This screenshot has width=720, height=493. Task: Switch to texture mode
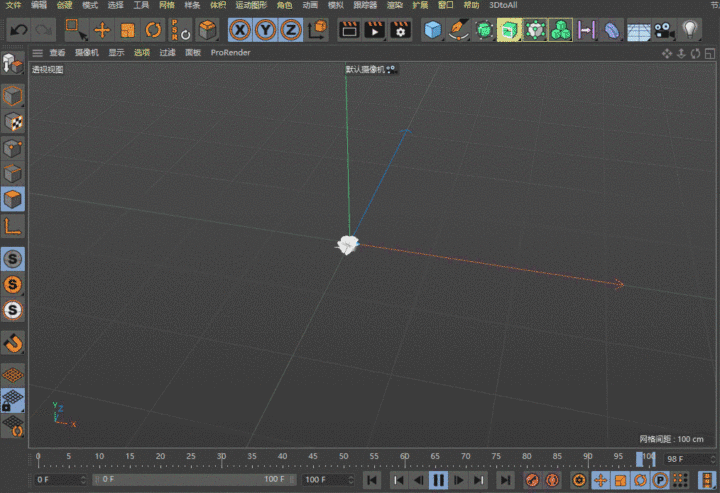click(12, 122)
